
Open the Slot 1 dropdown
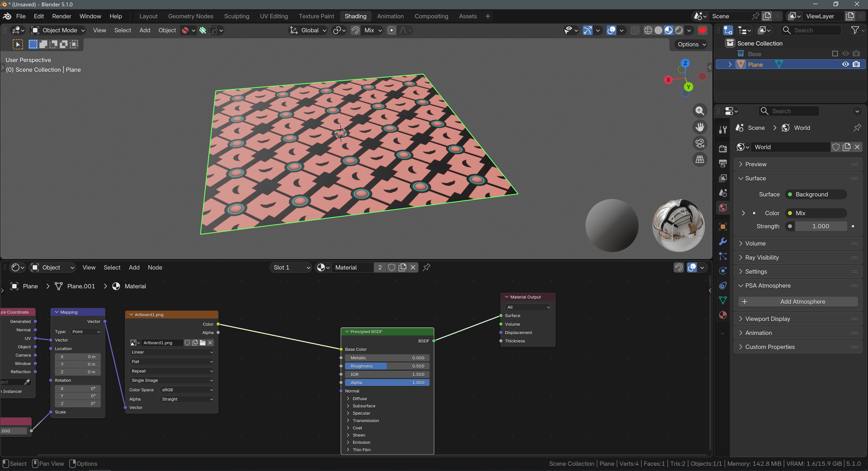(291, 267)
